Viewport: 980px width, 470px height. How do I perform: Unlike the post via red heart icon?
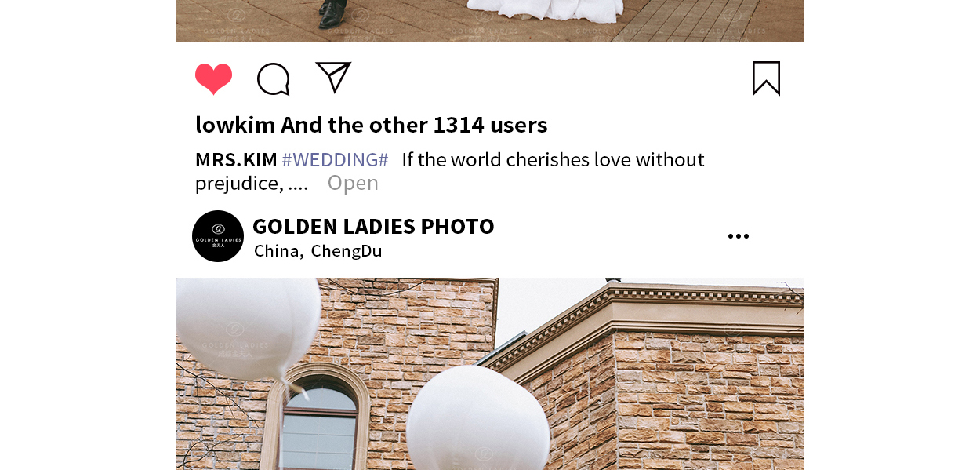(x=213, y=79)
